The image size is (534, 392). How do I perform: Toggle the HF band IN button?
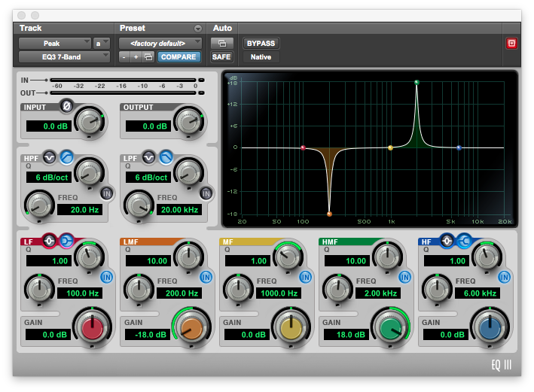pos(504,277)
